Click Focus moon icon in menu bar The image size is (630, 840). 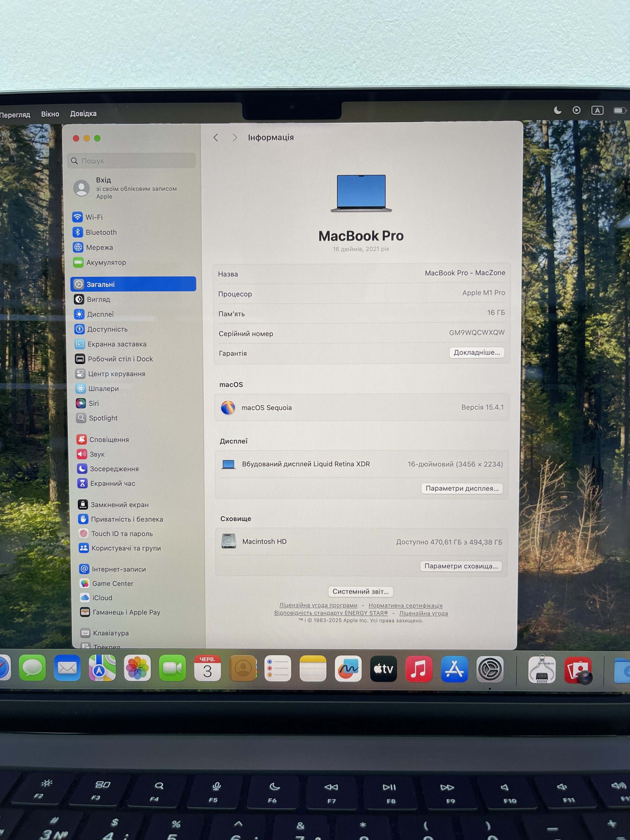click(557, 110)
